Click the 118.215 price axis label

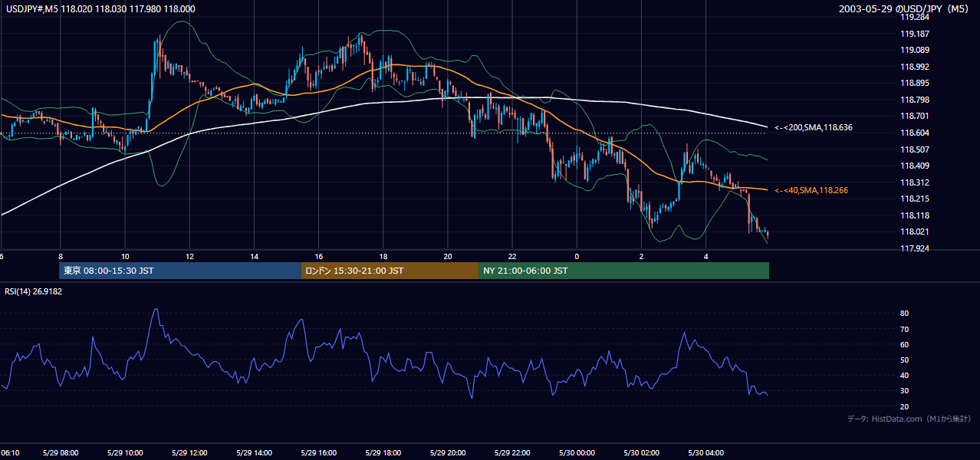915,199
